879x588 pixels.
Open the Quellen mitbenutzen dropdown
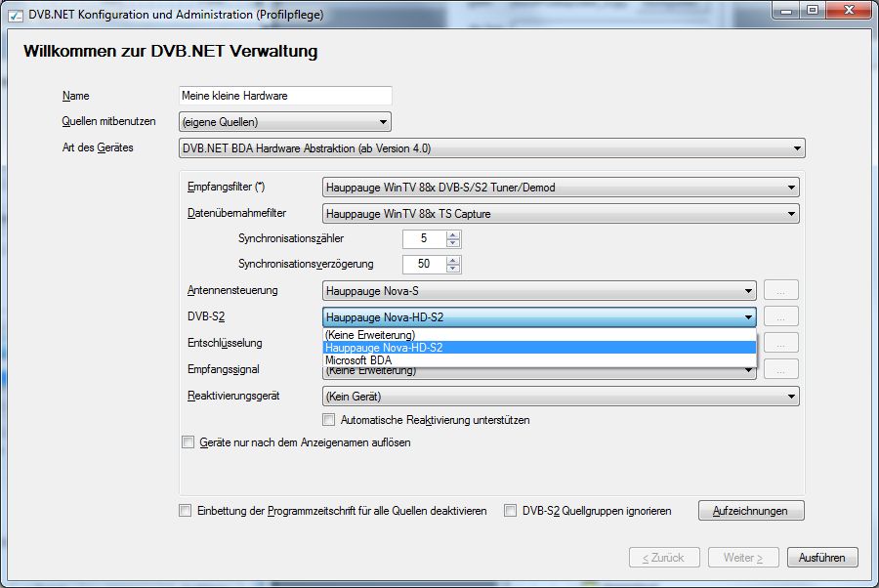click(284, 122)
